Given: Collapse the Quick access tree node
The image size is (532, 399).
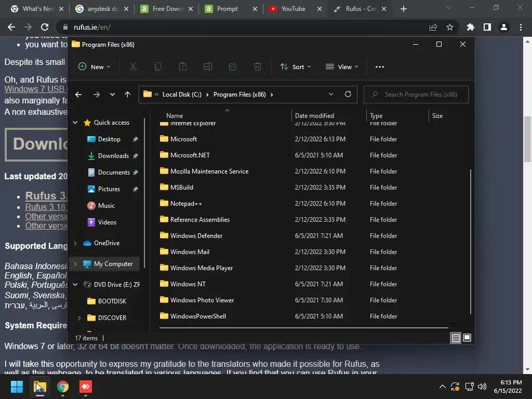Looking at the screenshot, I should coord(75,123).
